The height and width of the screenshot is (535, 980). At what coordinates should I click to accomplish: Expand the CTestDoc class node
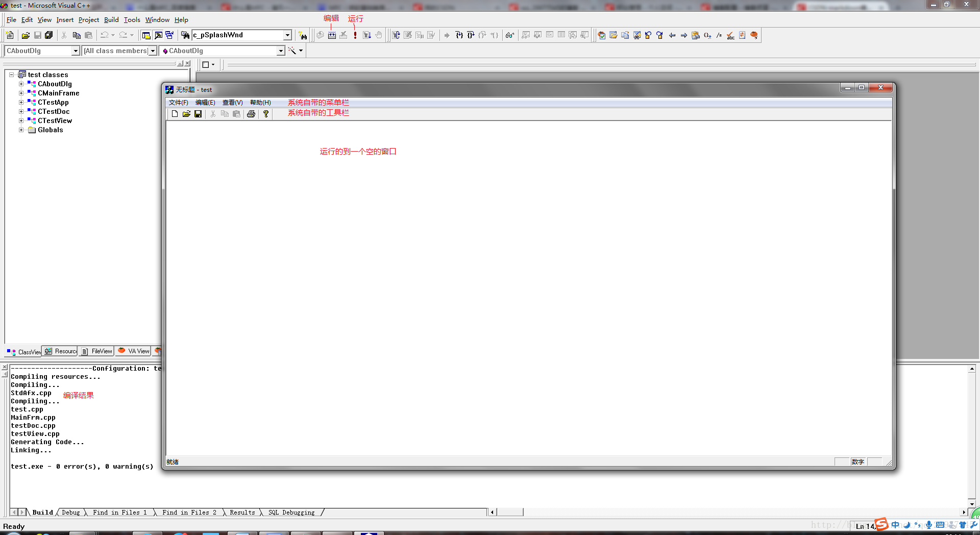(x=21, y=111)
